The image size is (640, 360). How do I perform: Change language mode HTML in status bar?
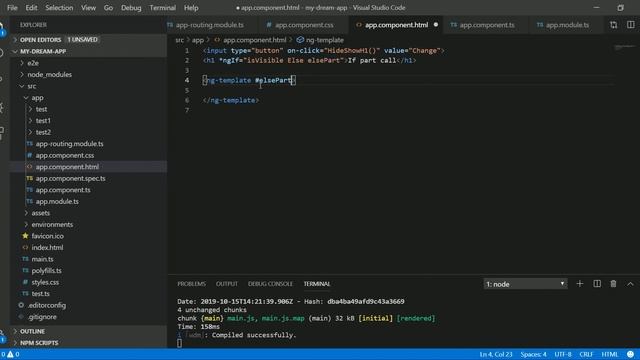610,354
